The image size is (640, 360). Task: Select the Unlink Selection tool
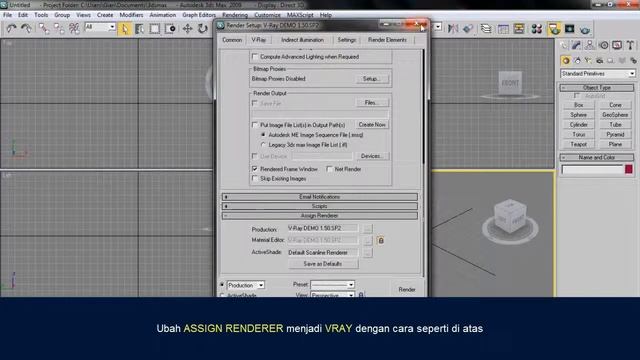click(x=59, y=29)
